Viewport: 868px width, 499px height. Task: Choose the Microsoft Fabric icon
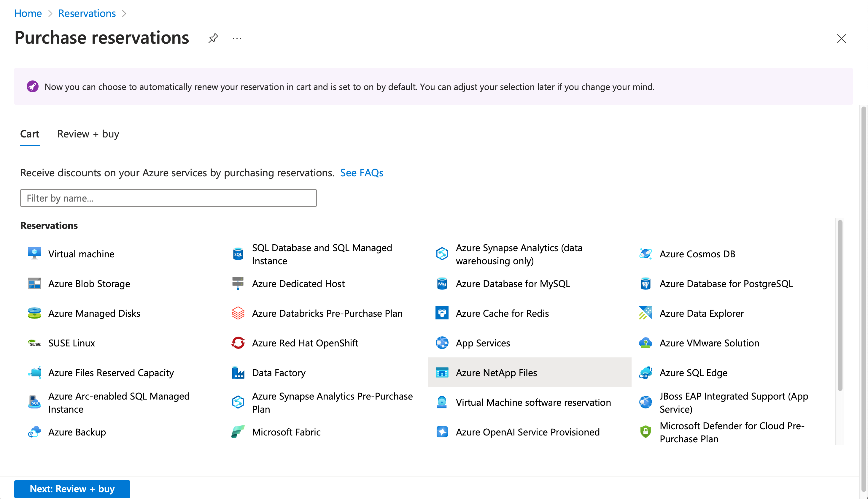click(238, 432)
